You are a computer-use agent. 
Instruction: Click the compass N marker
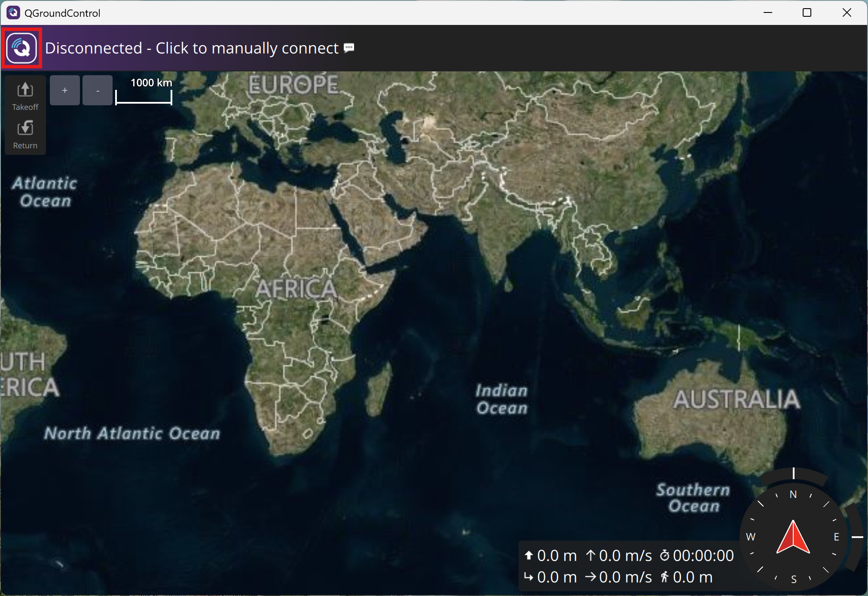[793, 495]
